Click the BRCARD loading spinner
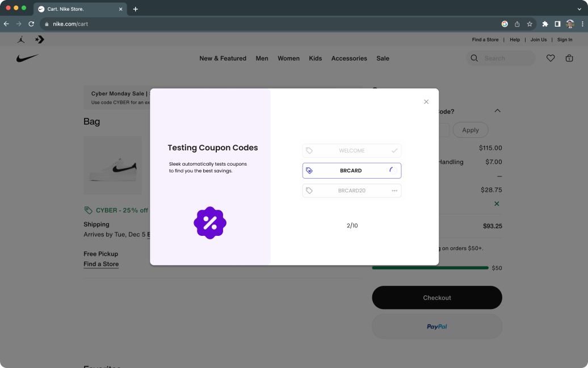This screenshot has height=368, width=588. pos(393,171)
